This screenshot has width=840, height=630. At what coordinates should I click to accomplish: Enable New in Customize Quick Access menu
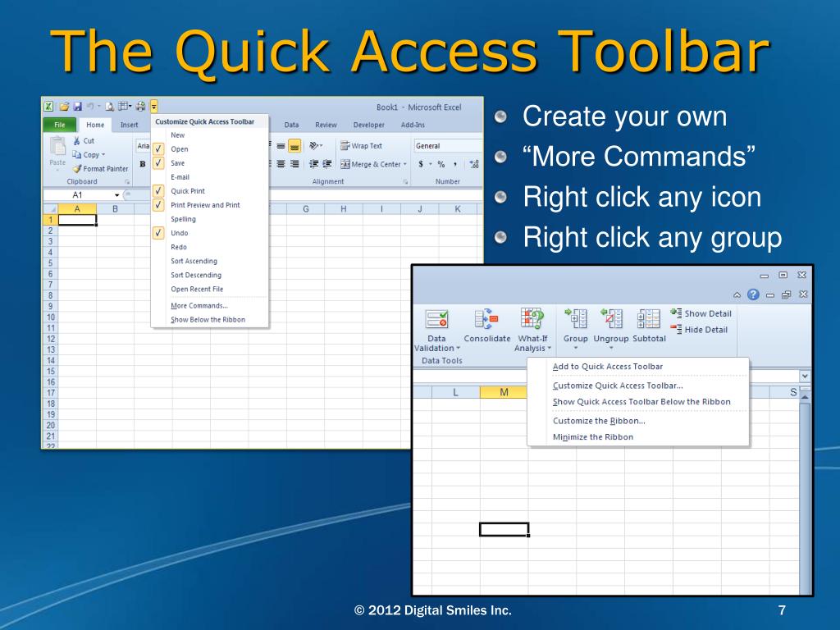click(209, 135)
